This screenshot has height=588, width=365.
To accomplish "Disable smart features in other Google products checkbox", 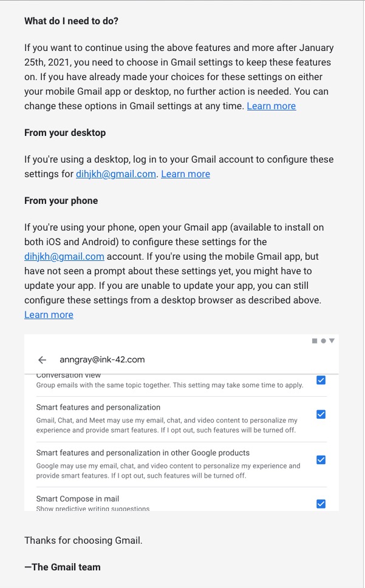I will pyautogui.click(x=321, y=459).
